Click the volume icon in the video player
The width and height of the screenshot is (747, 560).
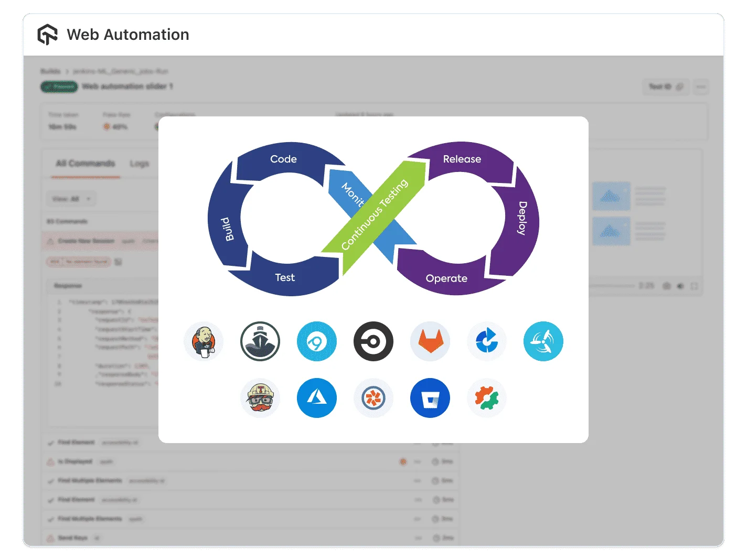click(680, 286)
